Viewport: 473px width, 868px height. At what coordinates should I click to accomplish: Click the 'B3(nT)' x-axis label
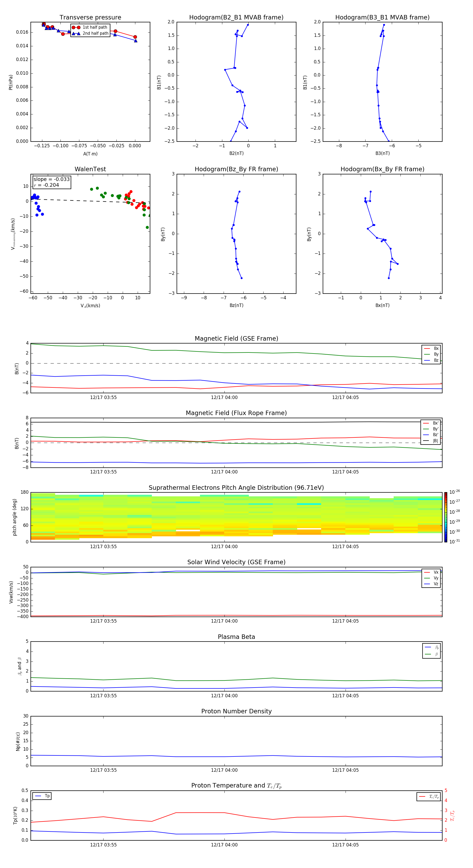pyautogui.click(x=382, y=153)
